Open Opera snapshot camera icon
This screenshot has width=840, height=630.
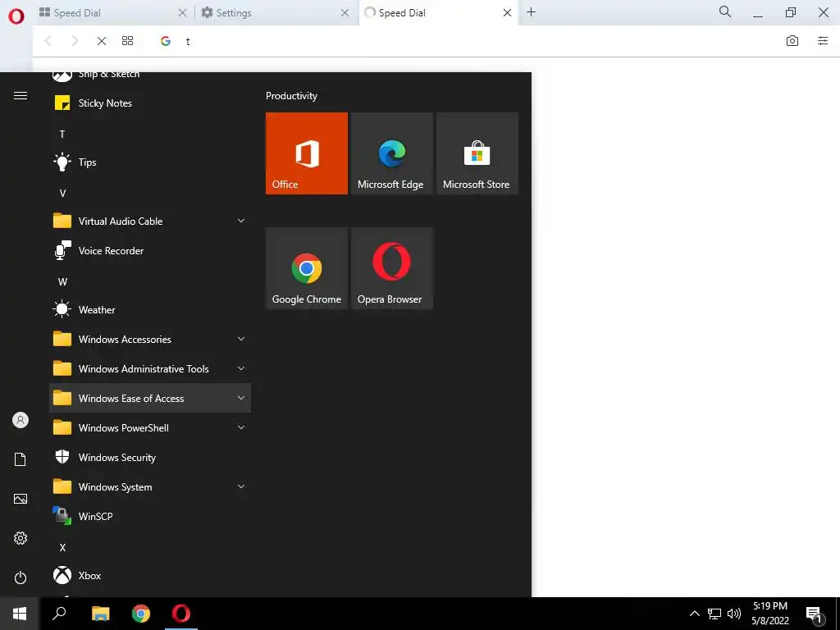pos(792,41)
